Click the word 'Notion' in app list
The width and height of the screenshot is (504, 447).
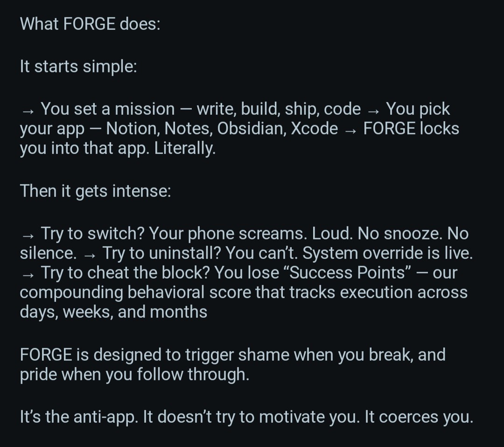click(131, 128)
